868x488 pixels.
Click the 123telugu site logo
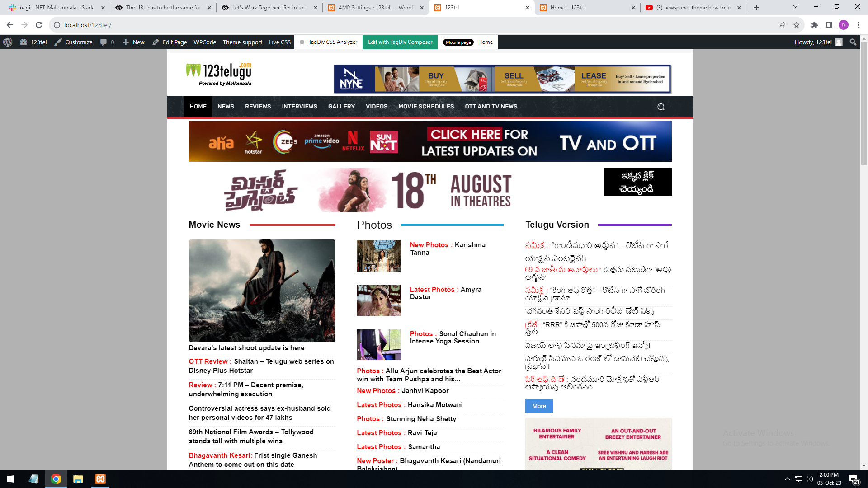click(219, 74)
